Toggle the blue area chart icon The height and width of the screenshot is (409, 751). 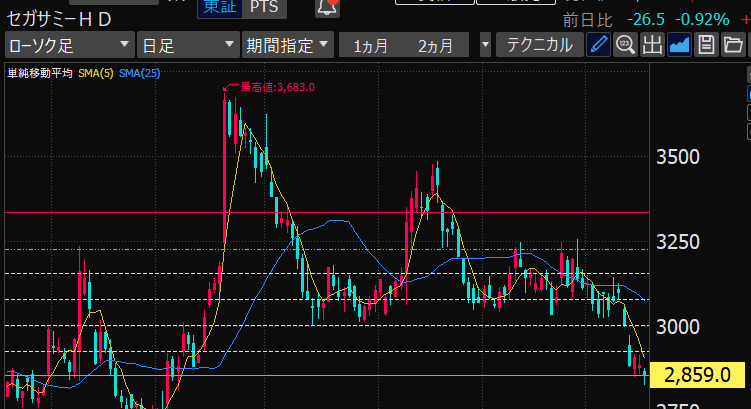tap(680, 45)
